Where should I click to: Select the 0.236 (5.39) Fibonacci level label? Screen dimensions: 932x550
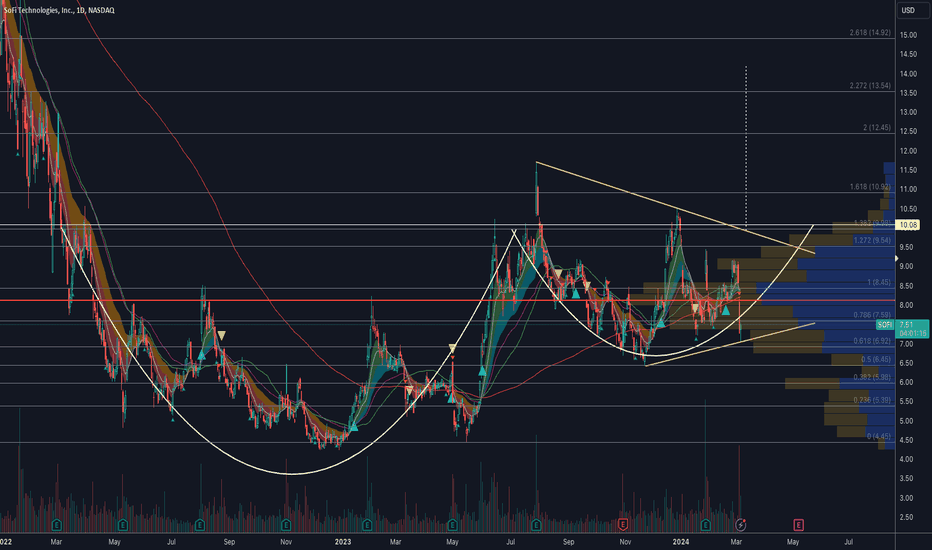[872, 400]
